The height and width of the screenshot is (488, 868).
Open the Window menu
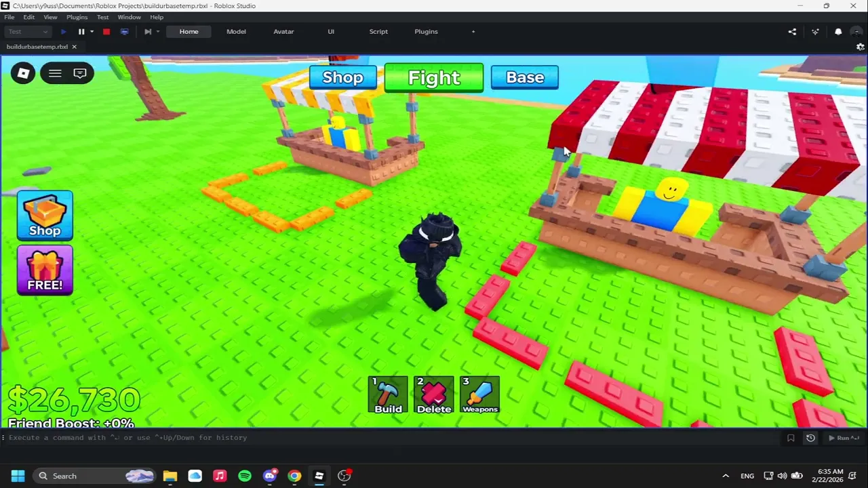(129, 17)
